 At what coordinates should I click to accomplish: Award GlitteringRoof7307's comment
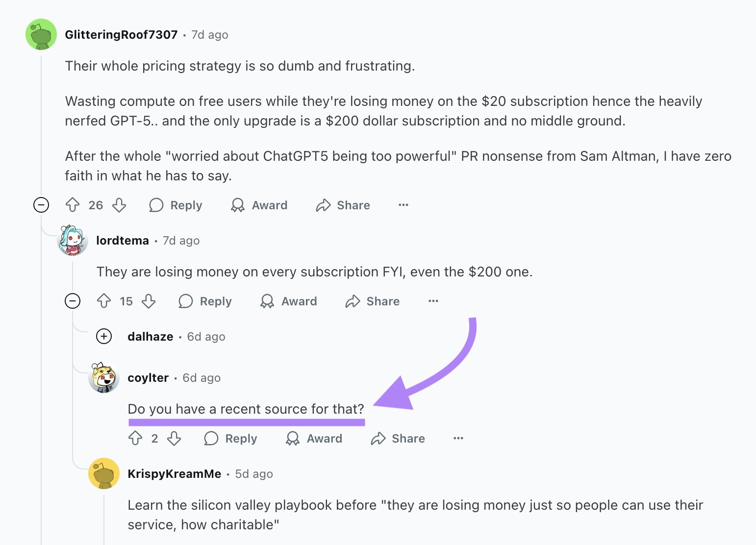coord(258,205)
